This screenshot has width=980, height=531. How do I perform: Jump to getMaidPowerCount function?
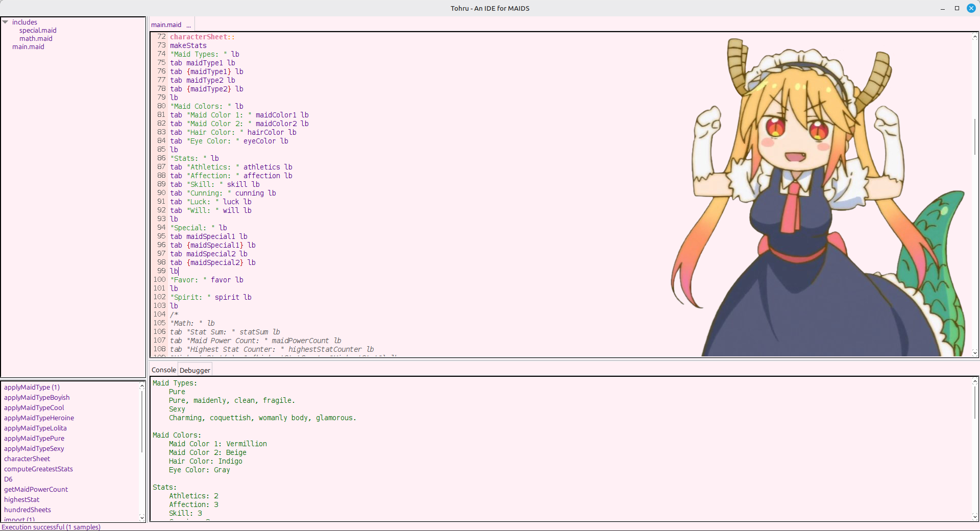click(x=36, y=489)
